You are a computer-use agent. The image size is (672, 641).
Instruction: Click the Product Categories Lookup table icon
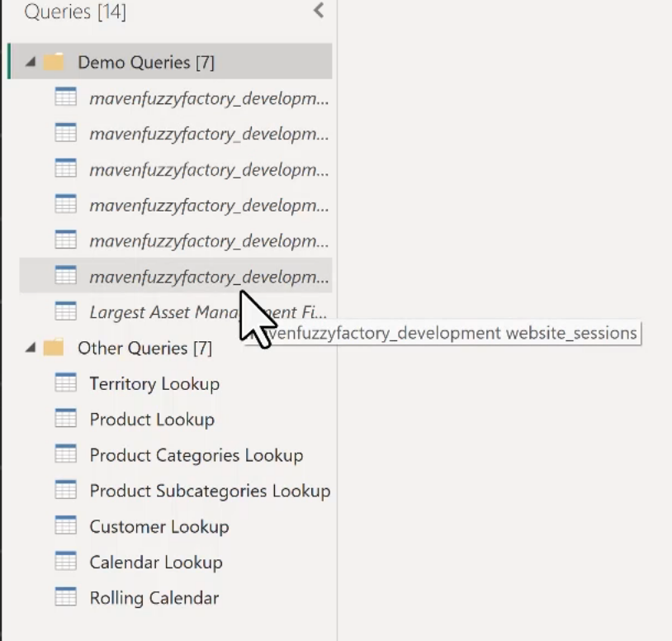(65, 454)
